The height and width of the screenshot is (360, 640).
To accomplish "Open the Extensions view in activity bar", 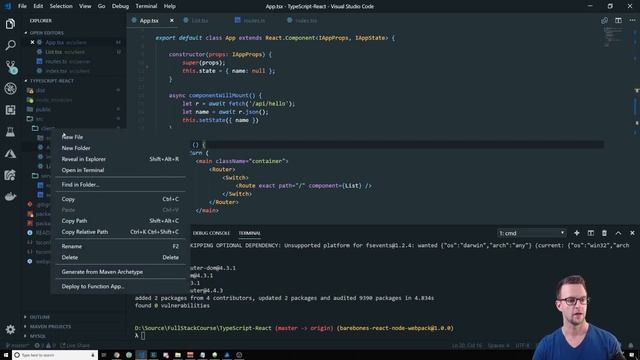I will [10, 110].
